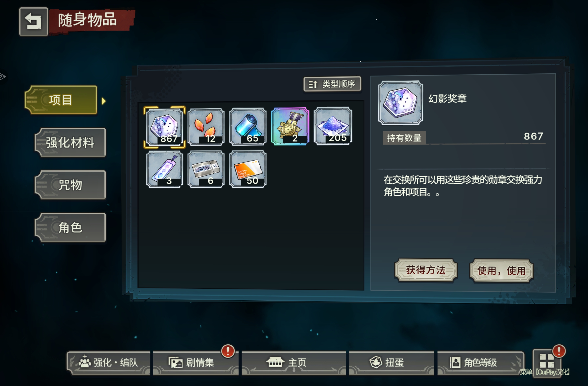This screenshot has width=588, height=386.
Task: Select the orange Gacha Point Charge card
Action: click(x=248, y=169)
